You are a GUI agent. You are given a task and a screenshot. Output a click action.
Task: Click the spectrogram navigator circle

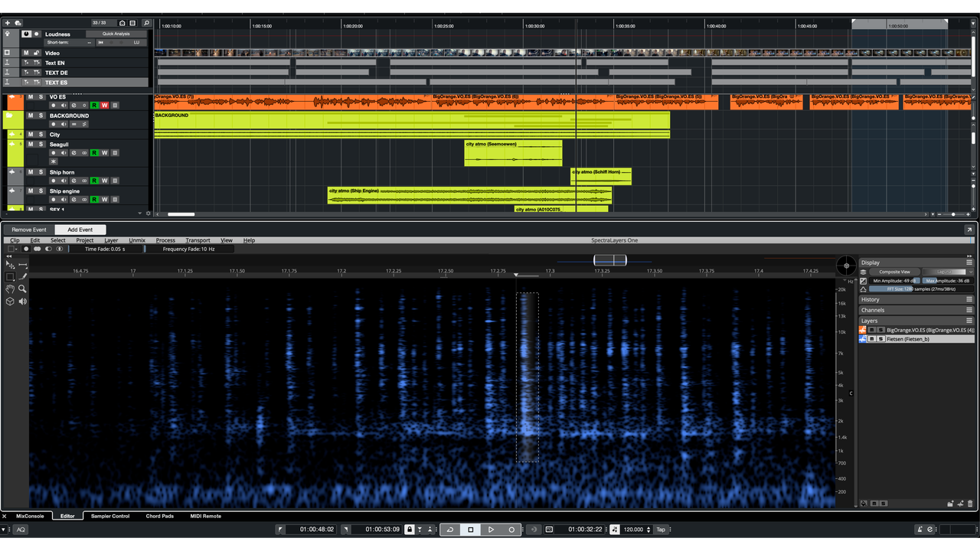coord(846,266)
